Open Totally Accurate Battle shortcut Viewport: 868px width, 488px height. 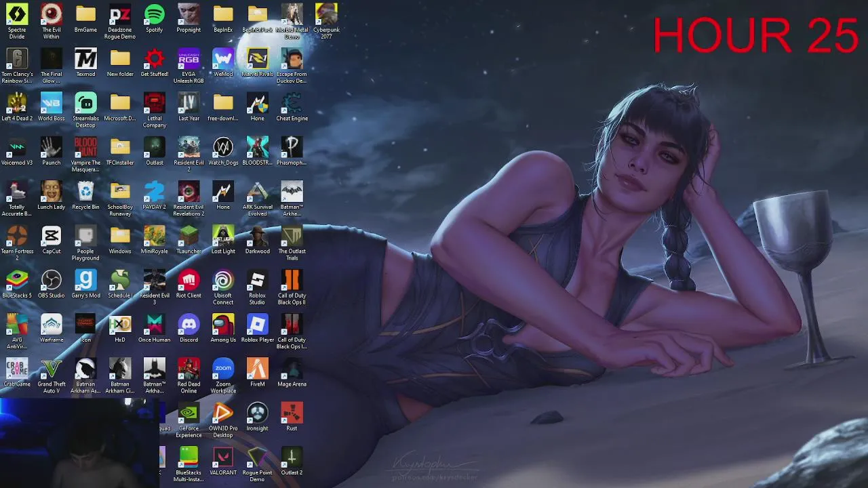click(17, 192)
